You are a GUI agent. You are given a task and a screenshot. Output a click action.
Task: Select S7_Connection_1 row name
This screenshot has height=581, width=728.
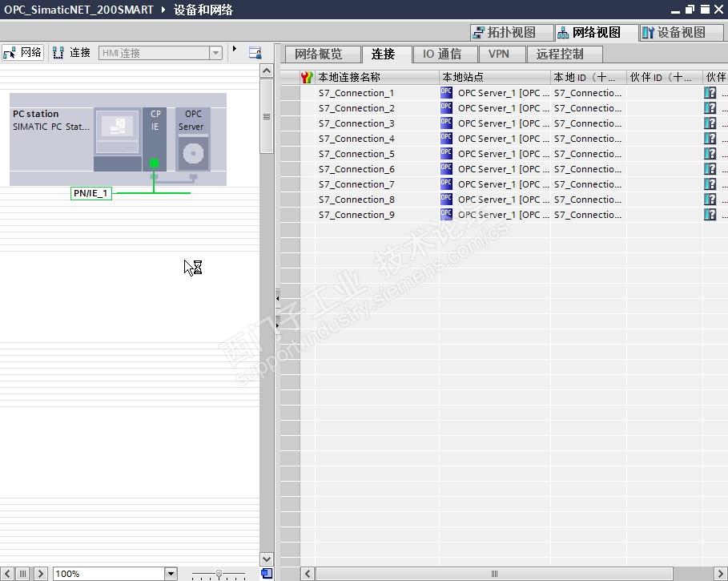tap(356, 93)
